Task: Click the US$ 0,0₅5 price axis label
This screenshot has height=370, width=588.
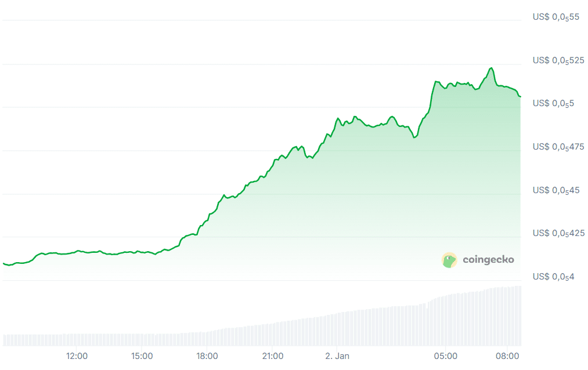Action: (553, 104)
